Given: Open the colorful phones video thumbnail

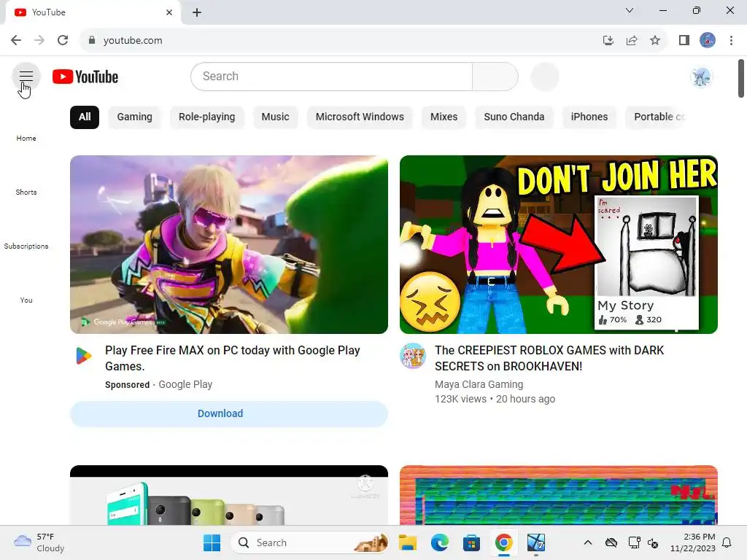Looking at the screenshot, I should (228, 495).
